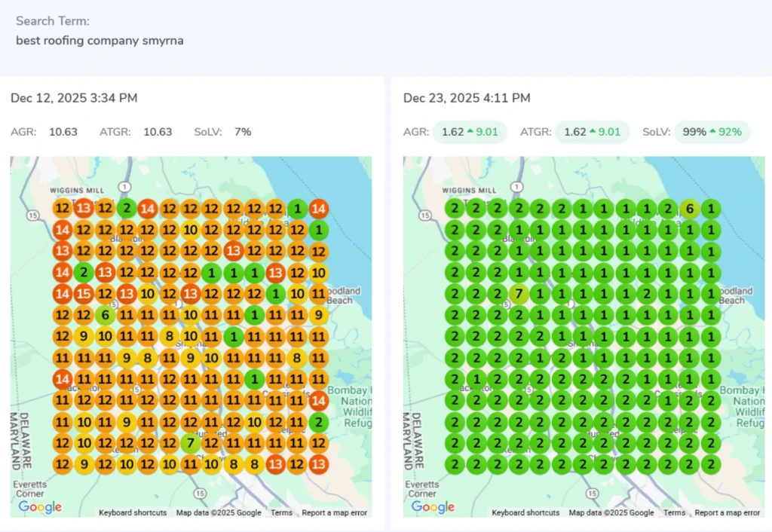Click the Dec 23, 2025 4:11 PM scan heading
The height and width of the screenshot is (532, 772).
pos(467,98)
